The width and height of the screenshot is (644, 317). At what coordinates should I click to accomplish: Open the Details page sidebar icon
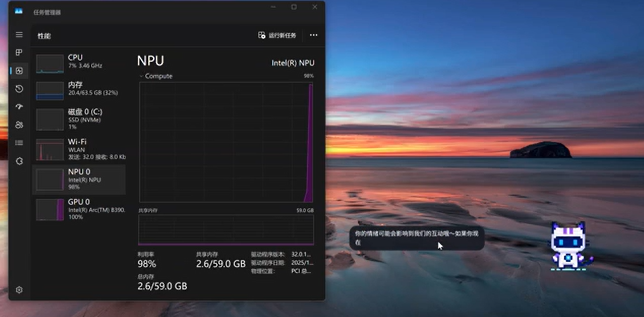tap(19, 143)
